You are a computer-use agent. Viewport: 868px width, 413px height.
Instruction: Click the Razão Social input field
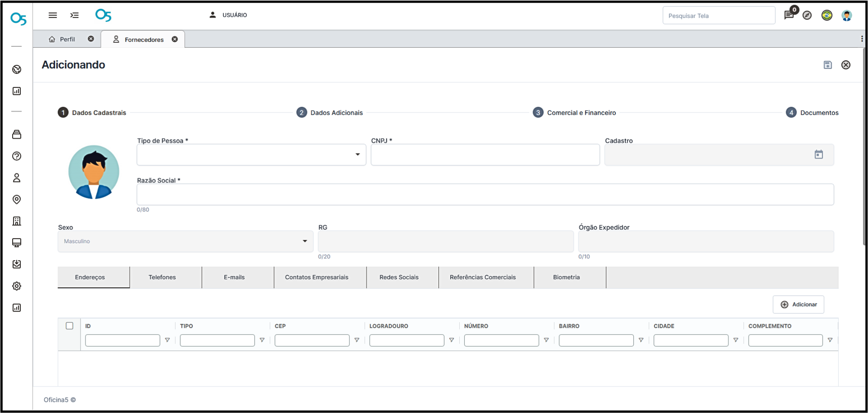[485, 195]
